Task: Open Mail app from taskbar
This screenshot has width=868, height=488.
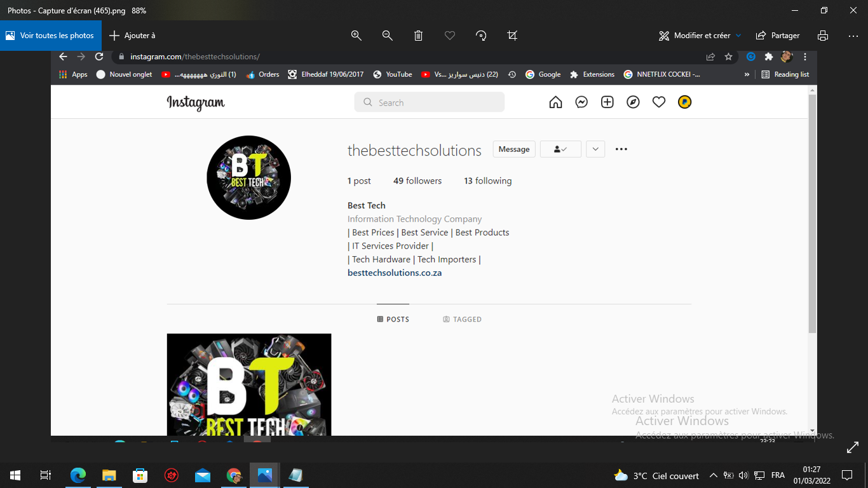Action: [x=203, y=475]
